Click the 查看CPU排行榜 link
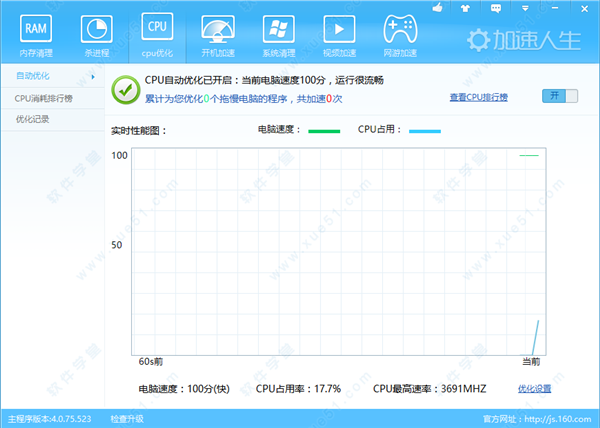600x428 pixels. click(x=478, y=97)
